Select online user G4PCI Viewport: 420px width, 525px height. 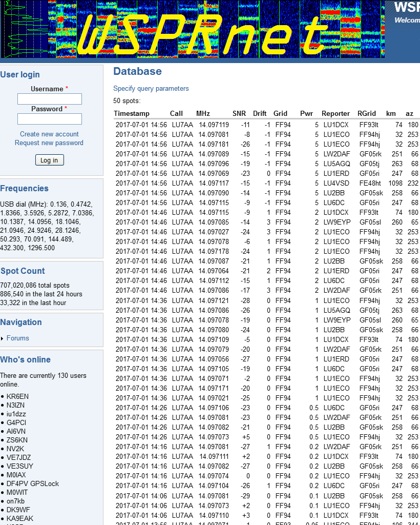(16, 422)
